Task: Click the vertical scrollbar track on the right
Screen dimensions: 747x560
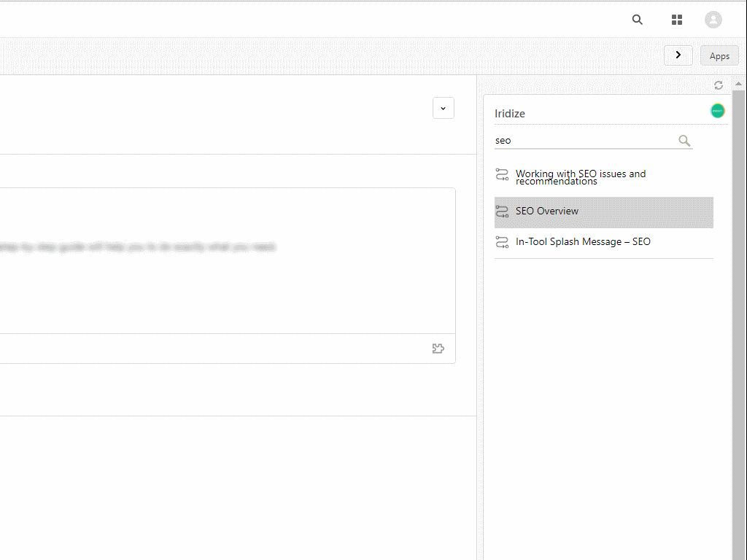Action: (739, 328)
